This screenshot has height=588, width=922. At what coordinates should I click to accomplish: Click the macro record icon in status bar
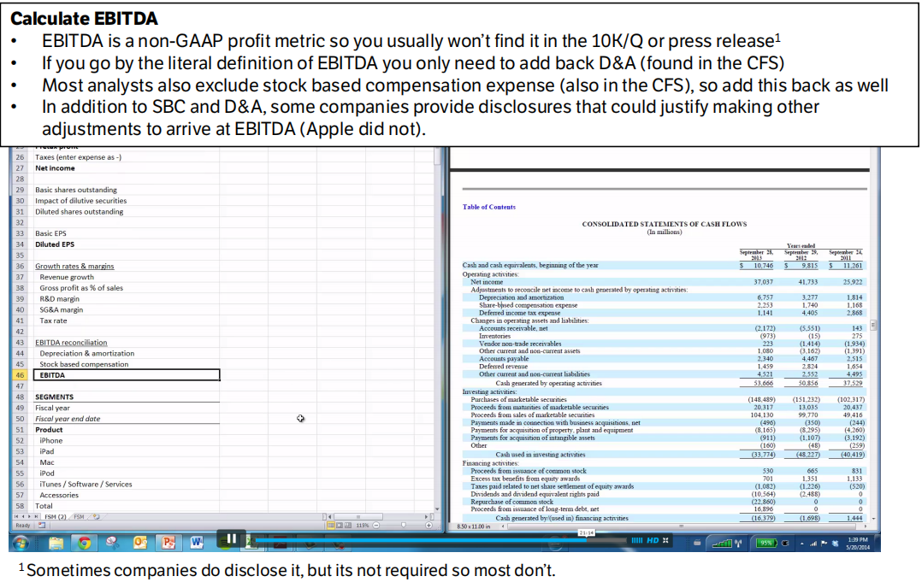tap(42, 525)
